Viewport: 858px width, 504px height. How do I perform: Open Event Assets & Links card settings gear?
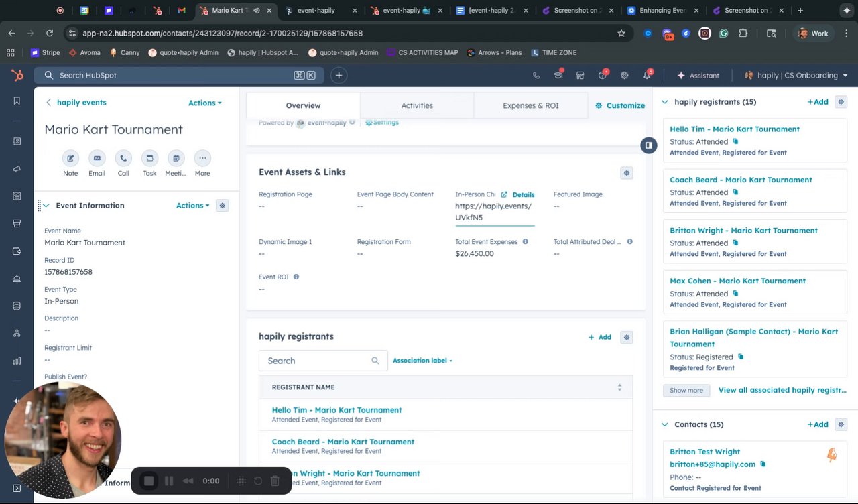tap(627, 173)
